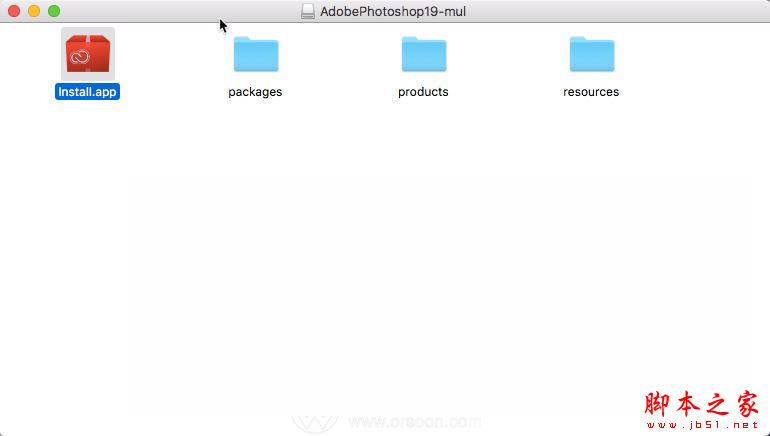The width and height of the screenshot is (770, 436).
Task: Click the products folder name label
Action: [x=423, y=92]
